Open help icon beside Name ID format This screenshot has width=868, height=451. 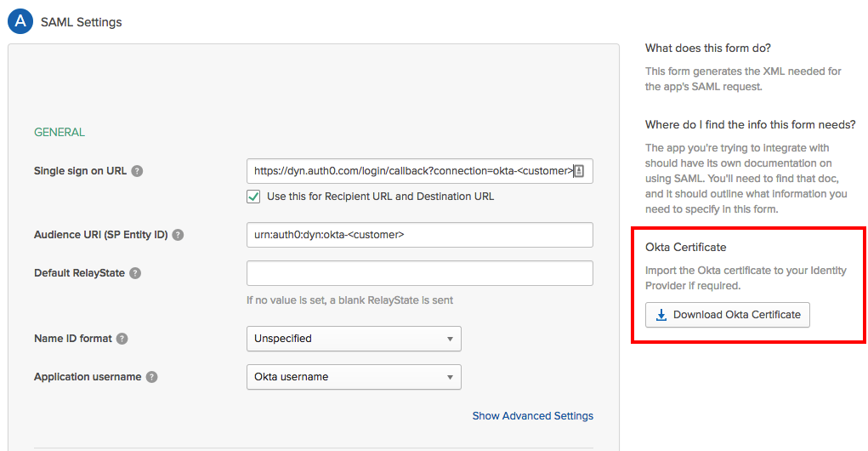click(x=122, y=339)
